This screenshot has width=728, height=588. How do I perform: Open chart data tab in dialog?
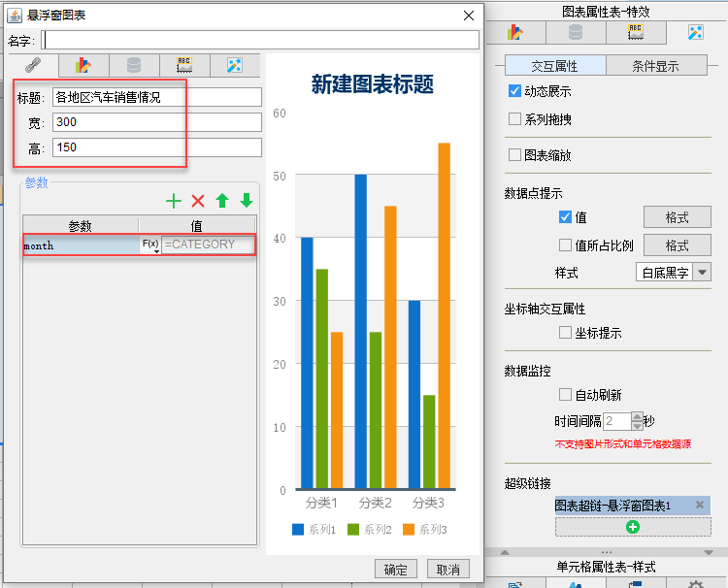(x=134, y=65)
